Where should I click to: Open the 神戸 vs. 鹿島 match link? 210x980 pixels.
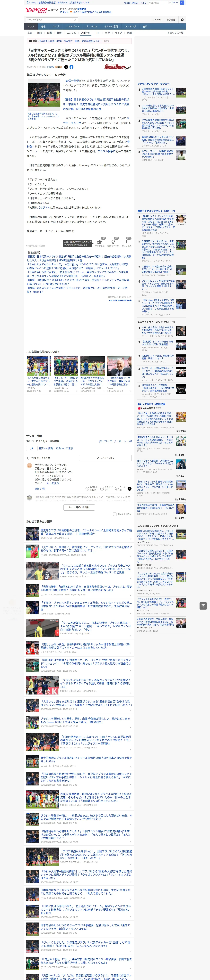[x=46, y=448]
